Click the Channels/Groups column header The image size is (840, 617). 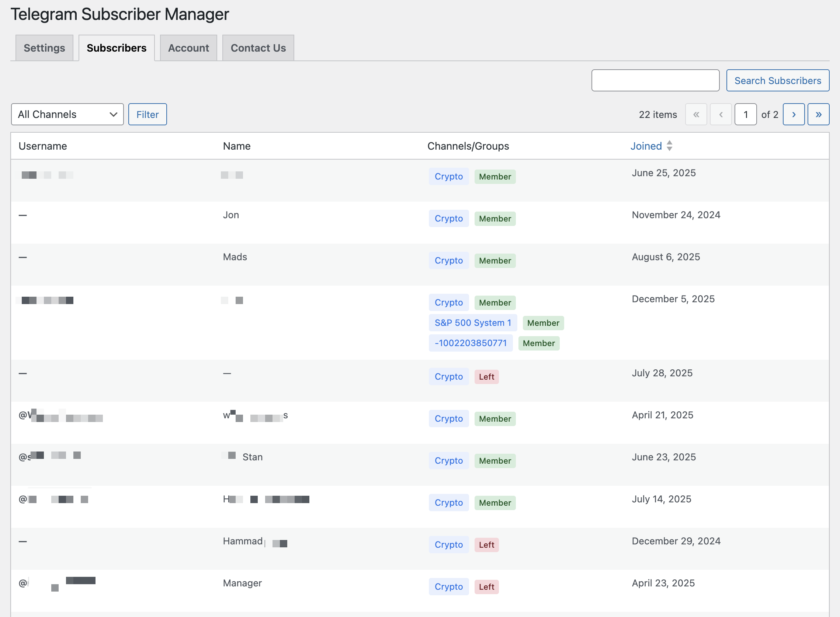click(x=468, y=146)
